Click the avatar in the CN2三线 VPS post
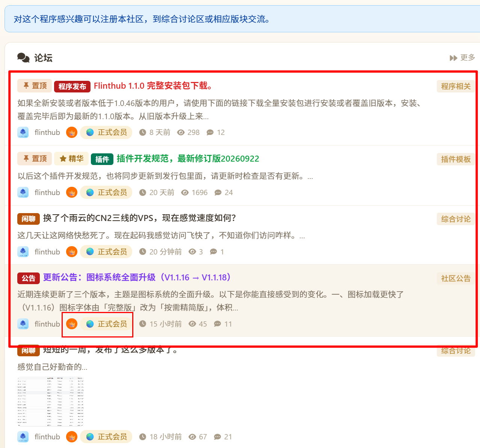 [23, 252]
